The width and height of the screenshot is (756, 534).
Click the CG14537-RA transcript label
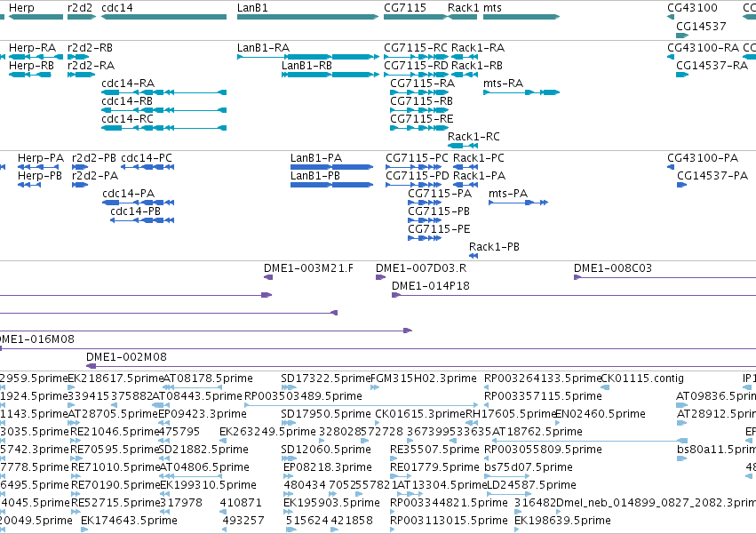tap(712, 66)
